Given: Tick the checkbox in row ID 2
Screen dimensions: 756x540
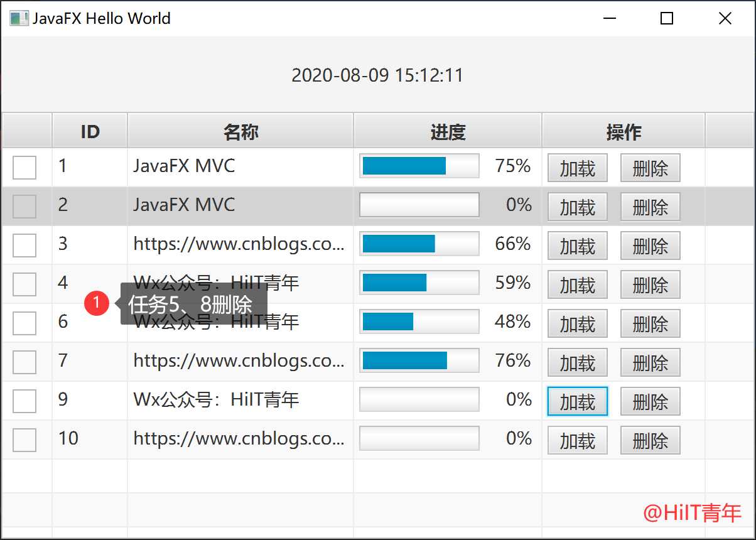Looking at the screenshot, I should click(24, 207).
